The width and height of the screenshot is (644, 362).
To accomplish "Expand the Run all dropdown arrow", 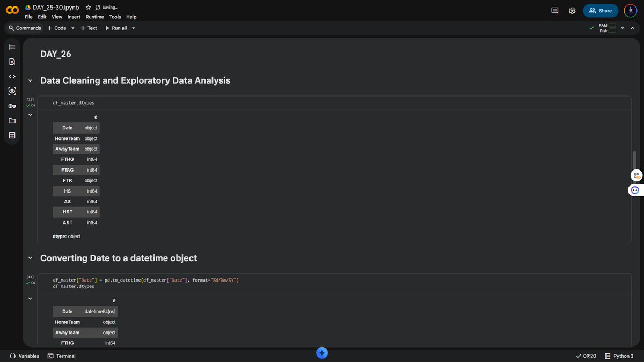I will pyautogui.click(x=133, y=28).
